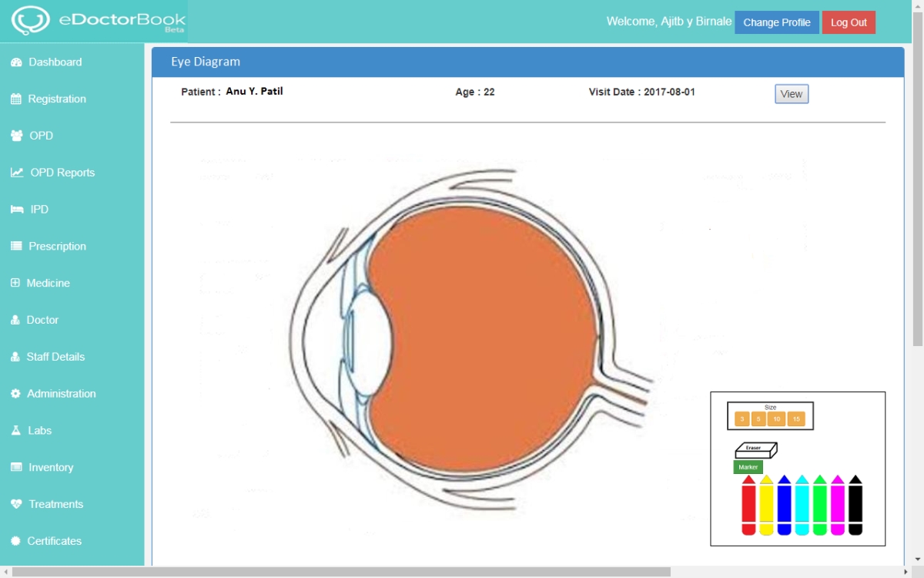Click the Treatments heartbeat icon
924x578 pixels.
point(16,504)
